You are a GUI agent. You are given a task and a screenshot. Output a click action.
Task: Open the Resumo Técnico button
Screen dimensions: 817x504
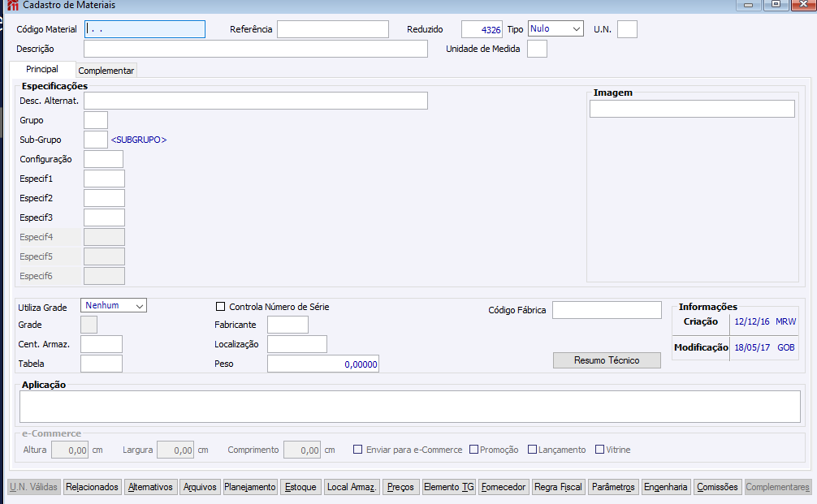pyautogui.click(x=607, y=360)
